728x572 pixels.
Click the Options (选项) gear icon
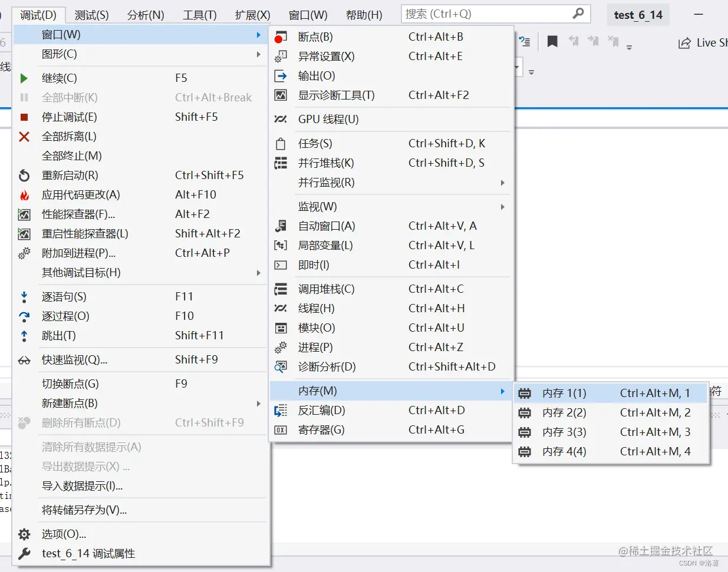click(24, 534)
